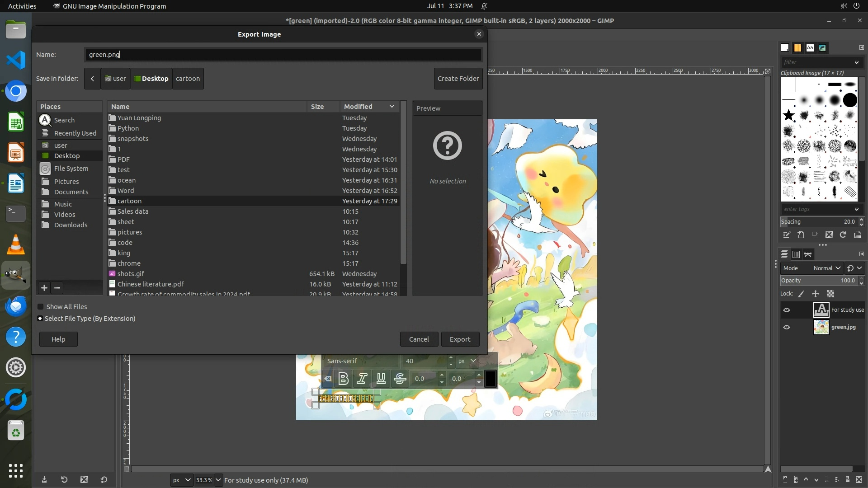This screenshot has height=488, width=868.
Task: Refresh the brushes list
Action: [843, 235]
